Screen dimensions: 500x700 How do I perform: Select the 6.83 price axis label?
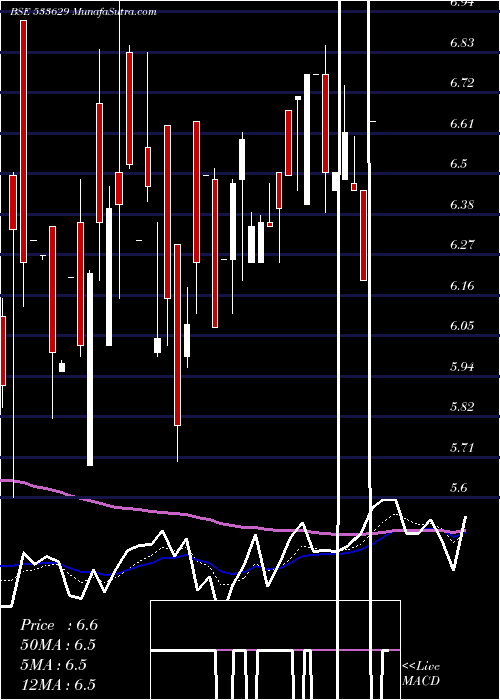pos(462,43)
